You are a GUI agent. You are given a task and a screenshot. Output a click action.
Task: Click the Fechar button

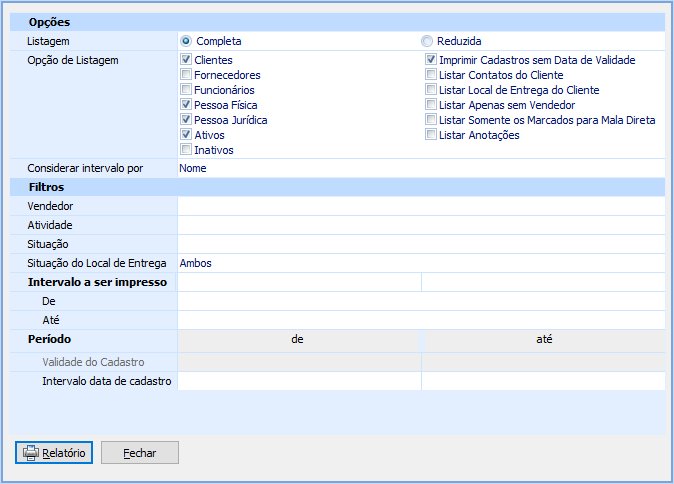pyautogui.click(x=140, y=453)
